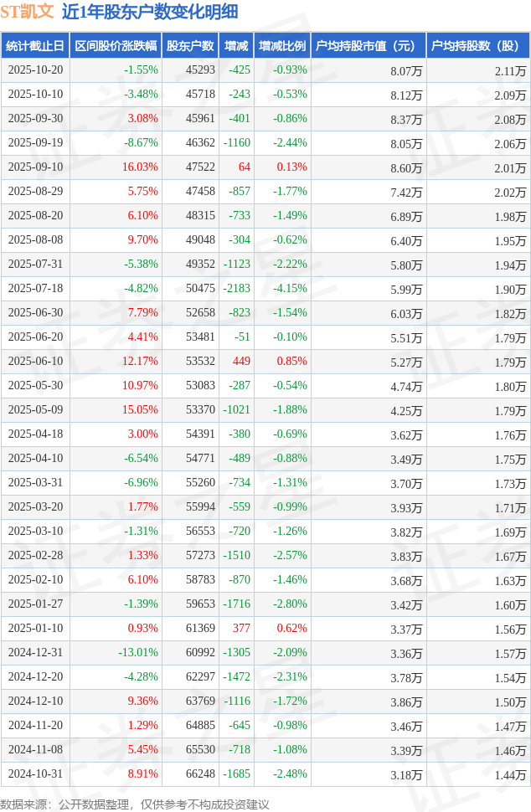Click the 户均持股数（股） column header
This screenshot has height=812, width=531.
(477, 46)
